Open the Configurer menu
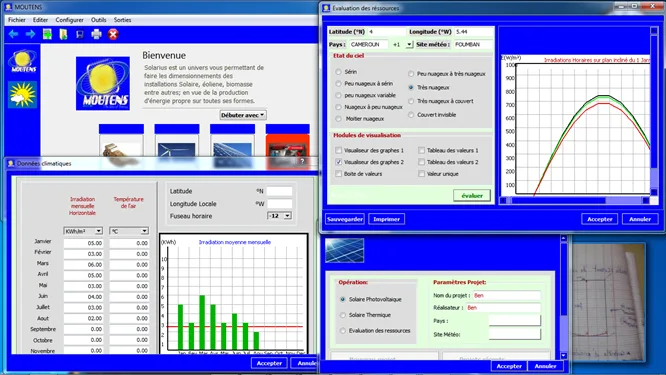Screen dimensions: 666x375 (69, 20)
